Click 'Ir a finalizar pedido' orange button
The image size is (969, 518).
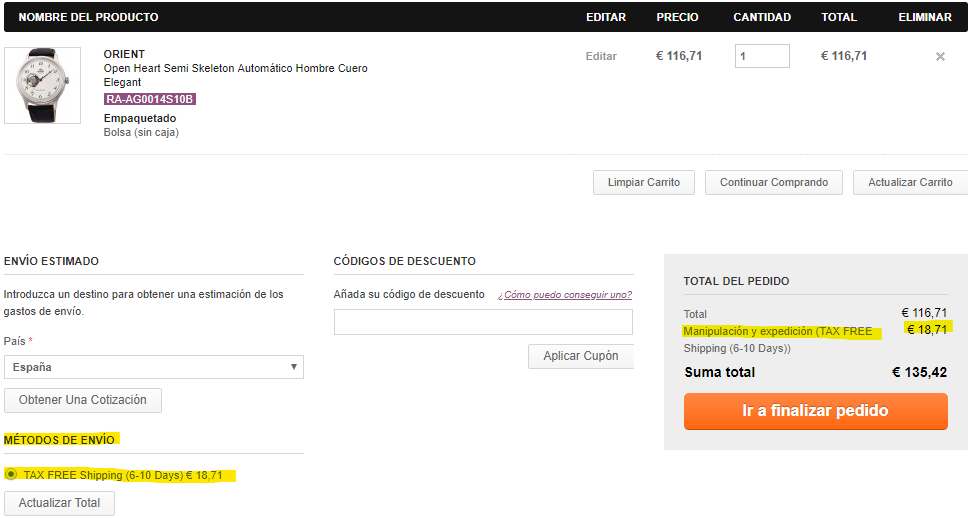point(815,411)
